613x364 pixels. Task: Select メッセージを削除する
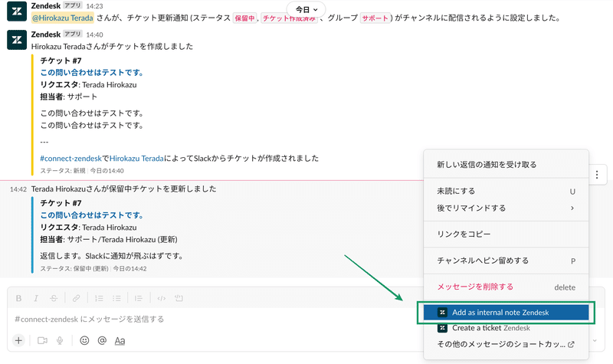tap(506, 287)
